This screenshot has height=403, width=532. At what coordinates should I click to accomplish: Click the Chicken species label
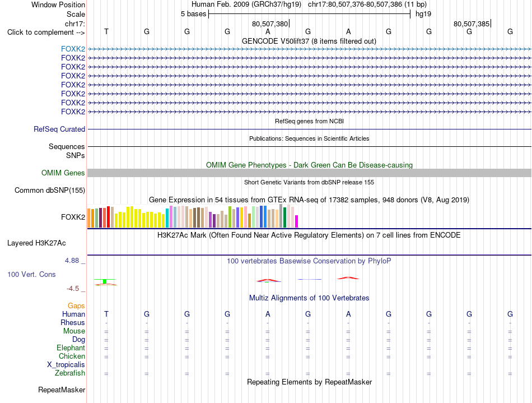[x=72, y=356]
